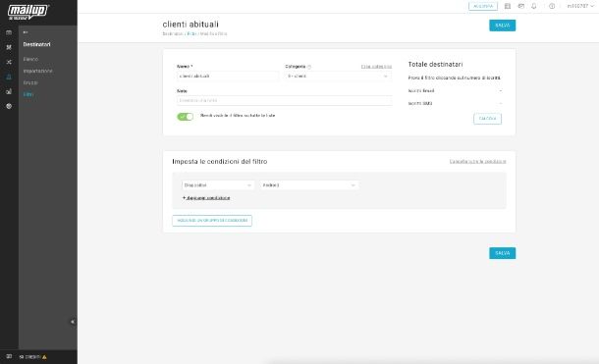Collapse the sidebar with the arrow
599x364 pixels.
(x=73, y=322)
